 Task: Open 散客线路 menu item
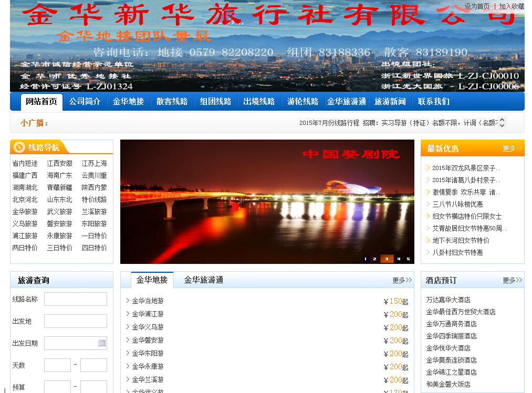[172, 101]
